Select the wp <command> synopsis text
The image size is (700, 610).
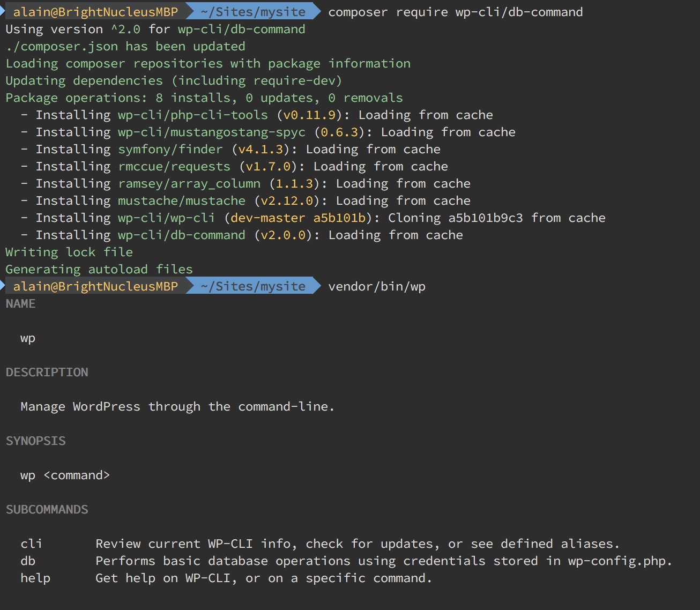coord(65,475)
